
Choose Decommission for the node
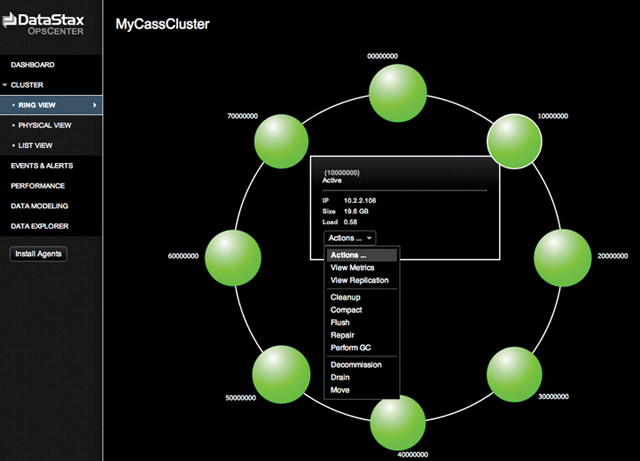356,365
